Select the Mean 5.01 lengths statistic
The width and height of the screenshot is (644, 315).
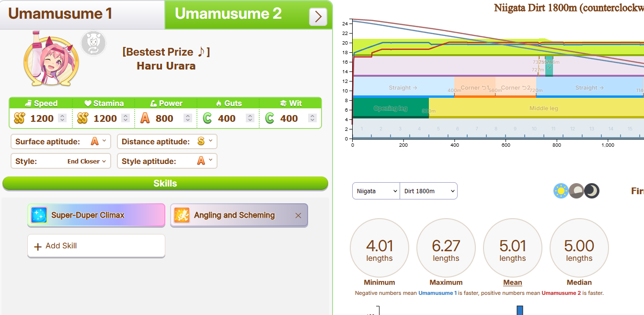coord(513,248)
